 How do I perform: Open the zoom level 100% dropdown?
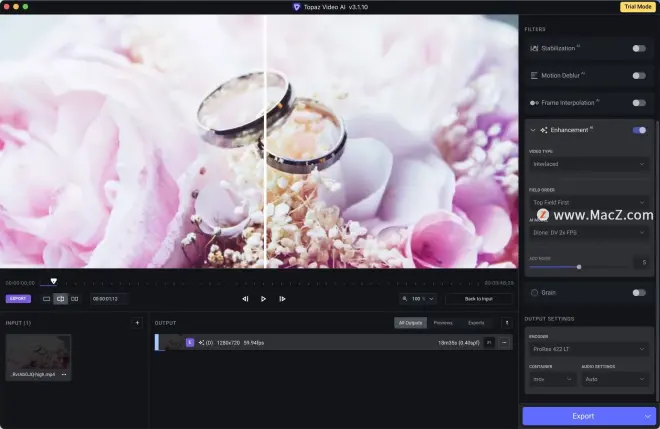[418, 299]
